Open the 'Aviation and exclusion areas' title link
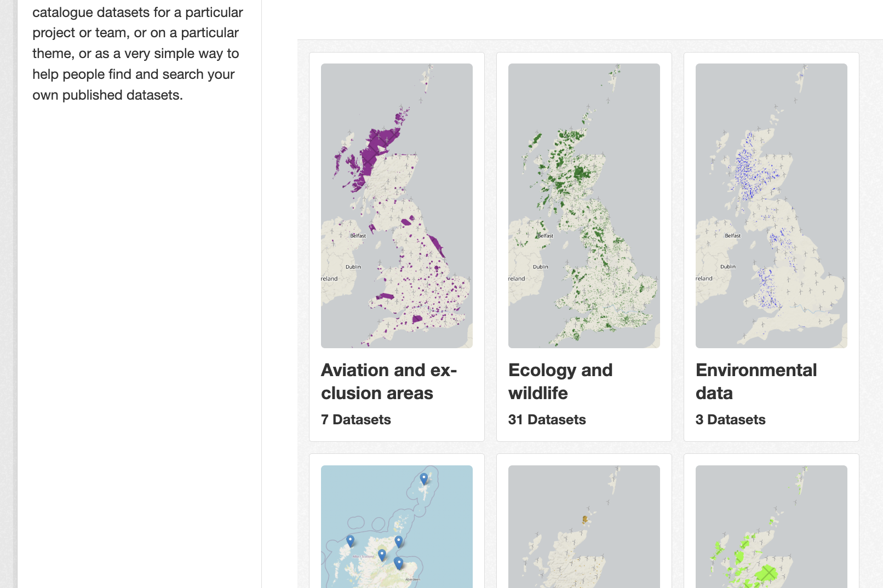This screenshot has width=883, height=588. pos(389,382)
